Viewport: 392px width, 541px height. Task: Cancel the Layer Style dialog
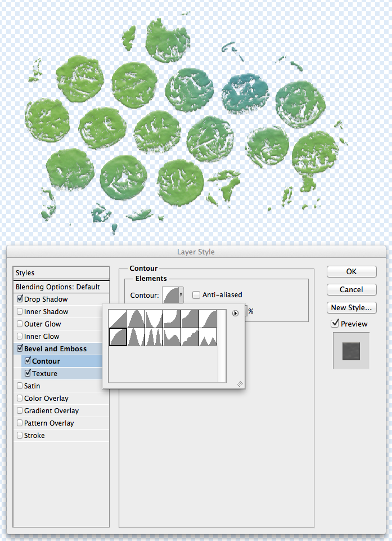pos(352,289)
